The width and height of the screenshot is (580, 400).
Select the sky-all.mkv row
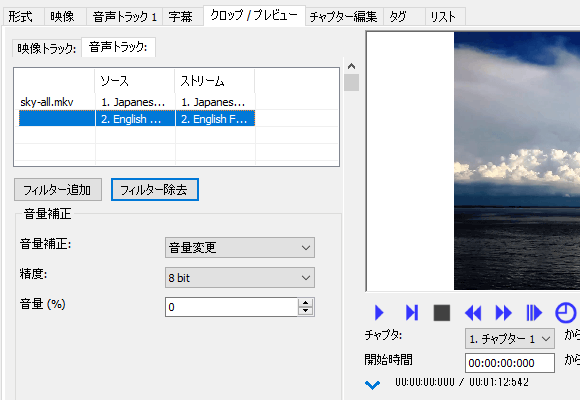pos(137,102)
